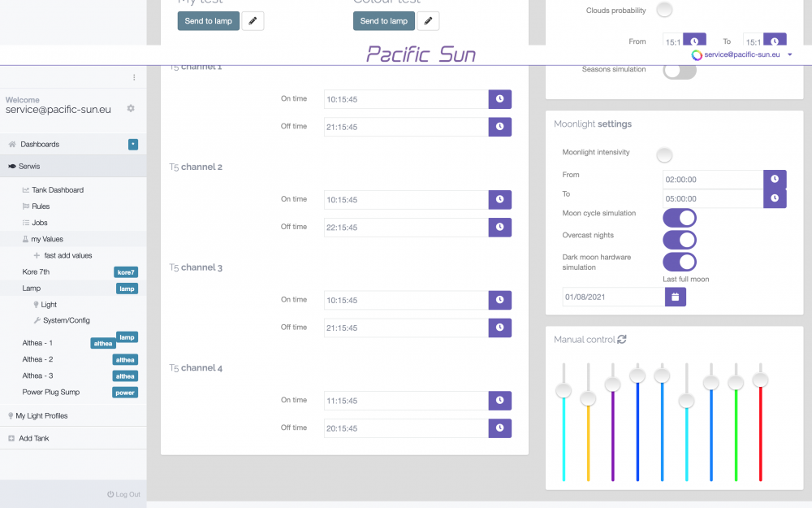Open the service@pacific-sun.eu account dropdown
812x508 pixels.
click(742, 54)
